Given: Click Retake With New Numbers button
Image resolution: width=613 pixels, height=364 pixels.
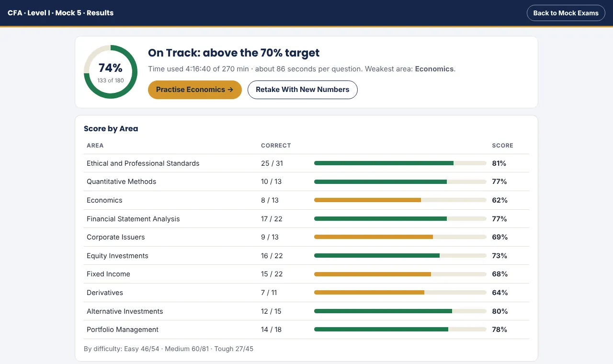Looking at the screenshot, I should click(302, 90).
